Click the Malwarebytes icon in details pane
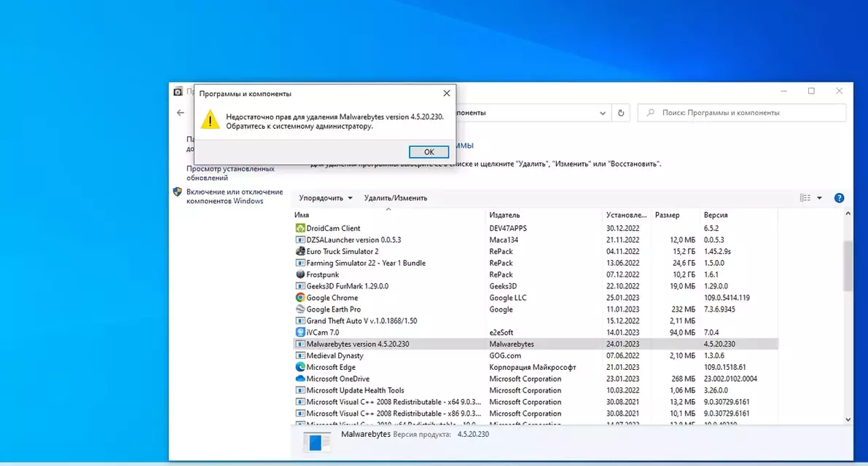This screenshot has width=868, height=466. [x=316, y=442]
